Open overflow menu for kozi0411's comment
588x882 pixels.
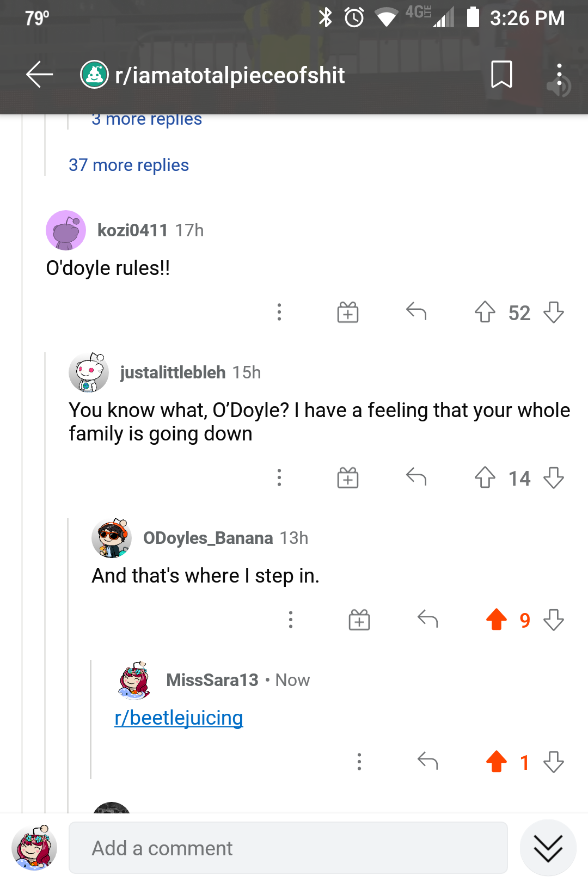click(x=279, y=313)
